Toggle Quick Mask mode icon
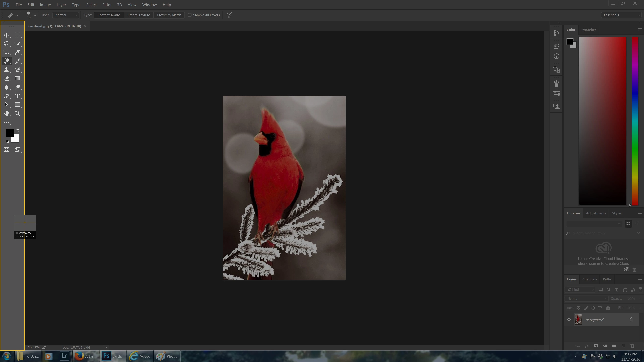 click(x=7, y=150)
